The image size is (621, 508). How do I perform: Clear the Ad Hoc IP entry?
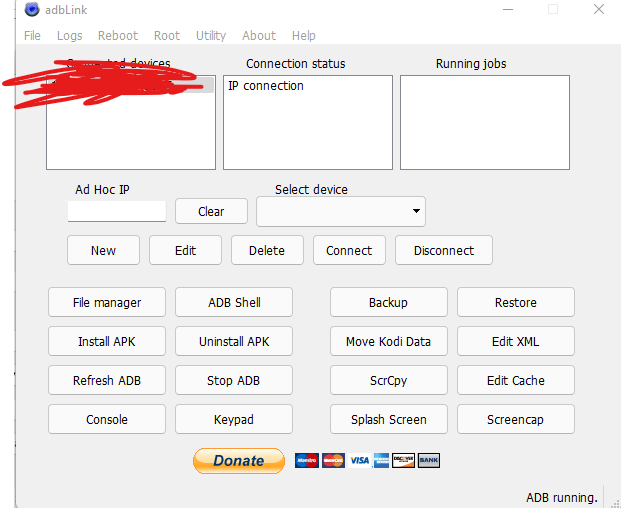click(211, 211)
